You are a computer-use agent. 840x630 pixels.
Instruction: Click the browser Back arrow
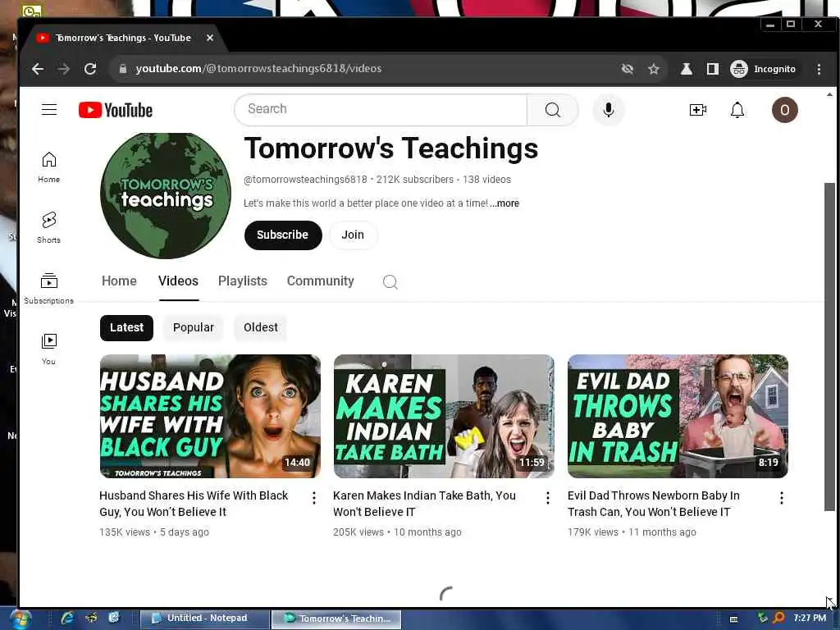coord(38,69)
